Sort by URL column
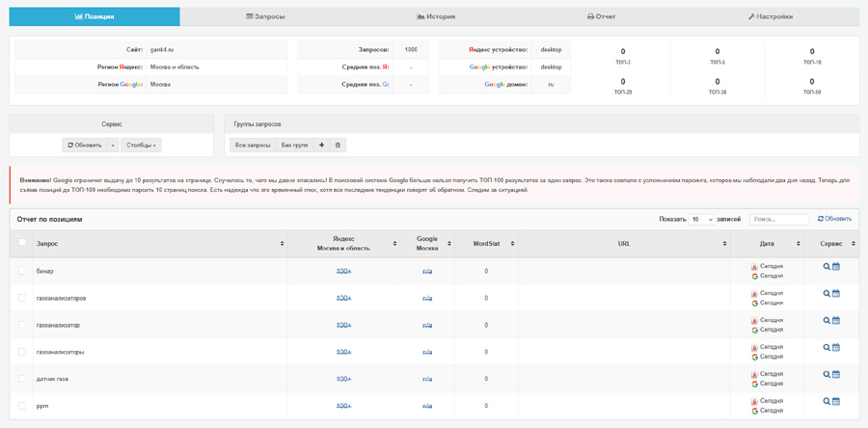Screen dimensions: 868x428 coord(624,243)
